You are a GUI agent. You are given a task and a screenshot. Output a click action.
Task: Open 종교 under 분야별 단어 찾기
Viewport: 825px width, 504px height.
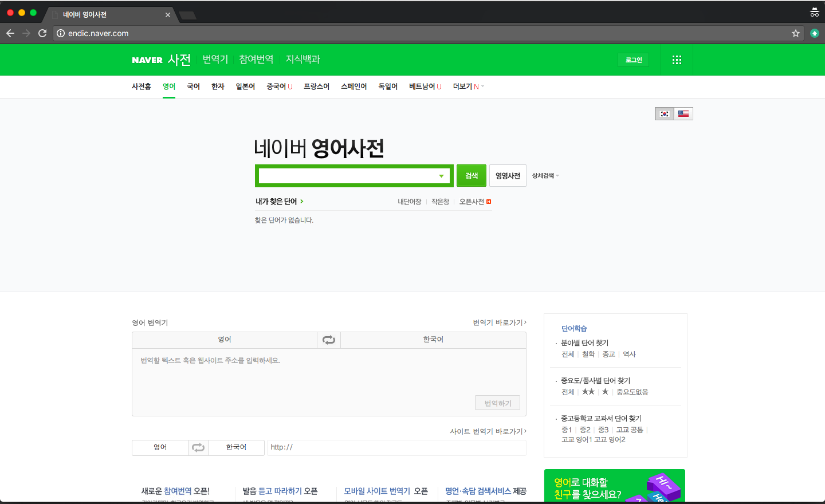608,355
